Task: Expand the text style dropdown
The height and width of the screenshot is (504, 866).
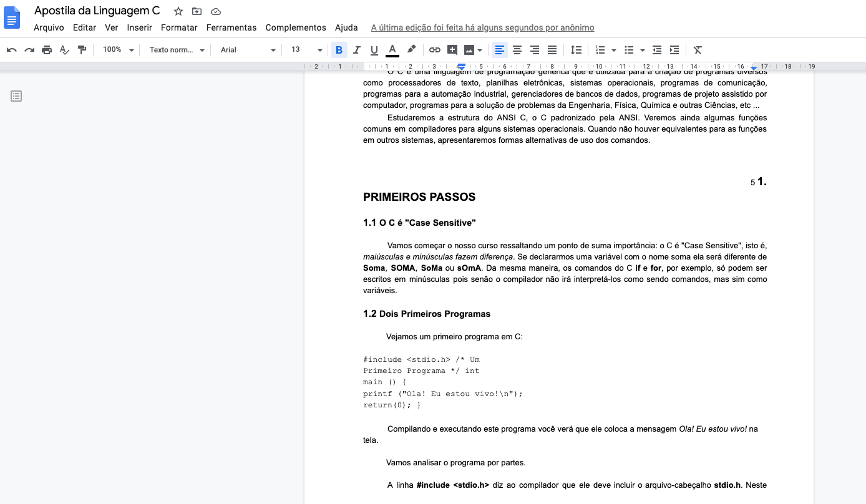Action: pos(177,50)
